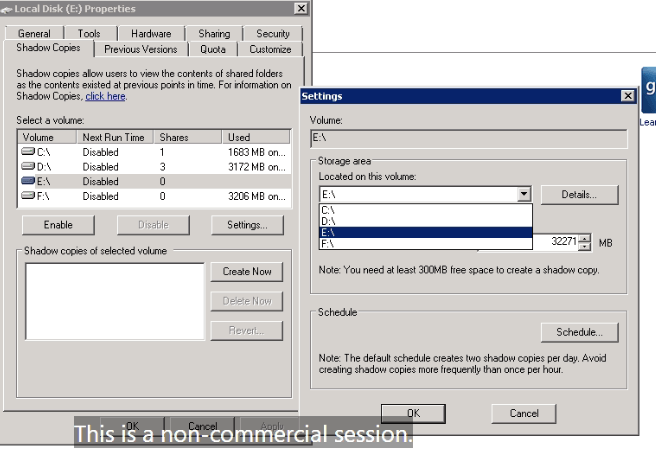Viewport: 656px width, 457px height.
Task: Cancel the Settings dialog
Action: click(x=524, y=413)
